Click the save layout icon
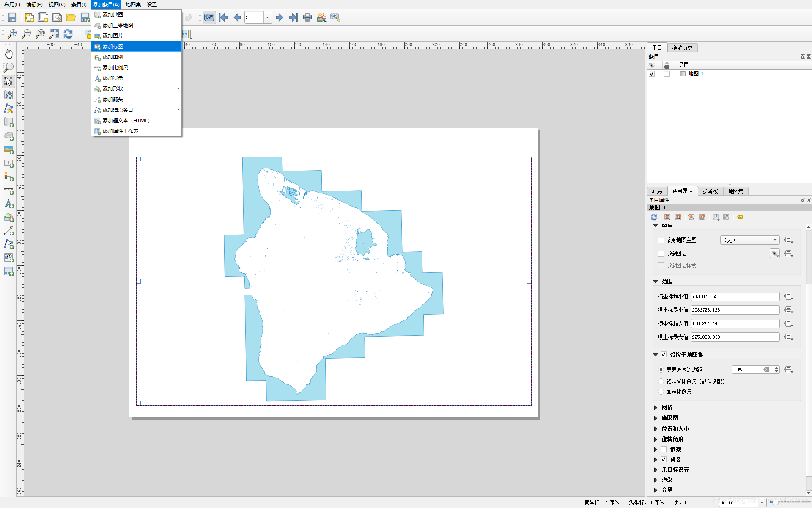The height and width of the screenshot is (508, 812). point(12,17)
